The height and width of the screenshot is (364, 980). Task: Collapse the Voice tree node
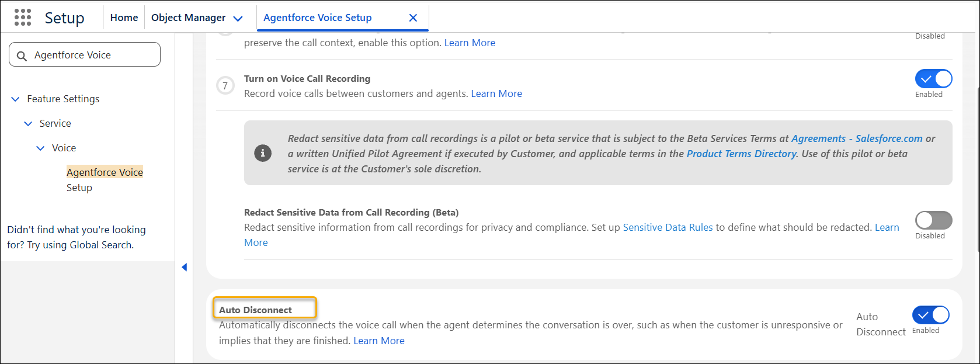coord(40,148)
